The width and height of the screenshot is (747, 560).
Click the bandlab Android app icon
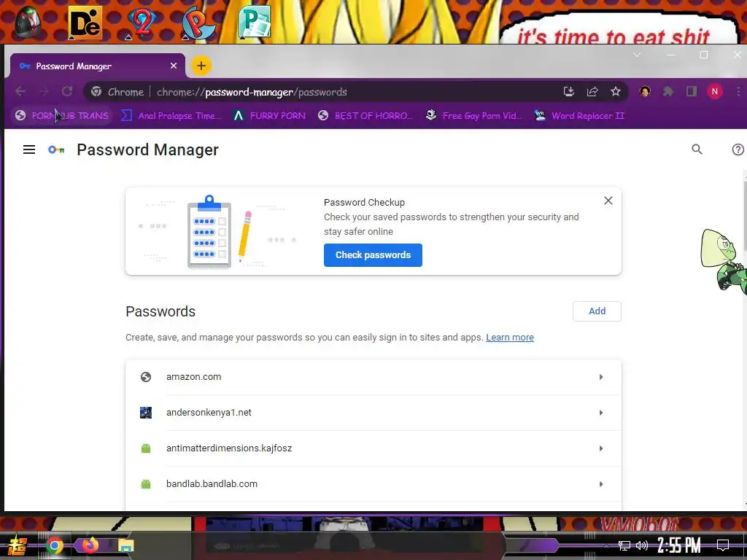146,484
